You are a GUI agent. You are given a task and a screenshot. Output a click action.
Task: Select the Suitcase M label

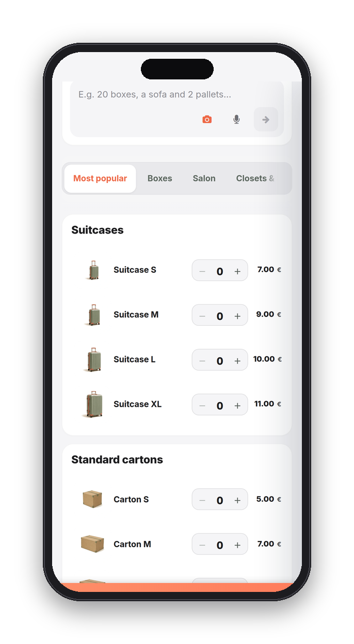point(136,315)
